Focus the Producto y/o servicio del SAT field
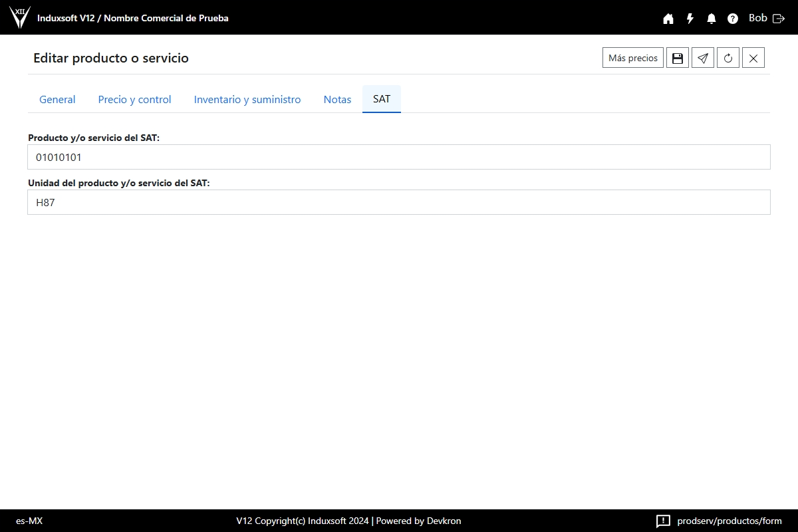 tap(399, 158)
